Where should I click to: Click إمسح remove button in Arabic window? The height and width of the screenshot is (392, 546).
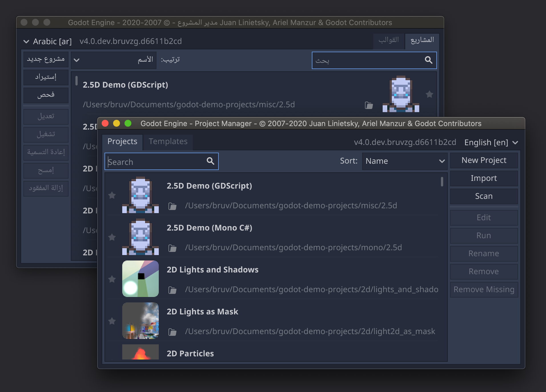(46, 171)
